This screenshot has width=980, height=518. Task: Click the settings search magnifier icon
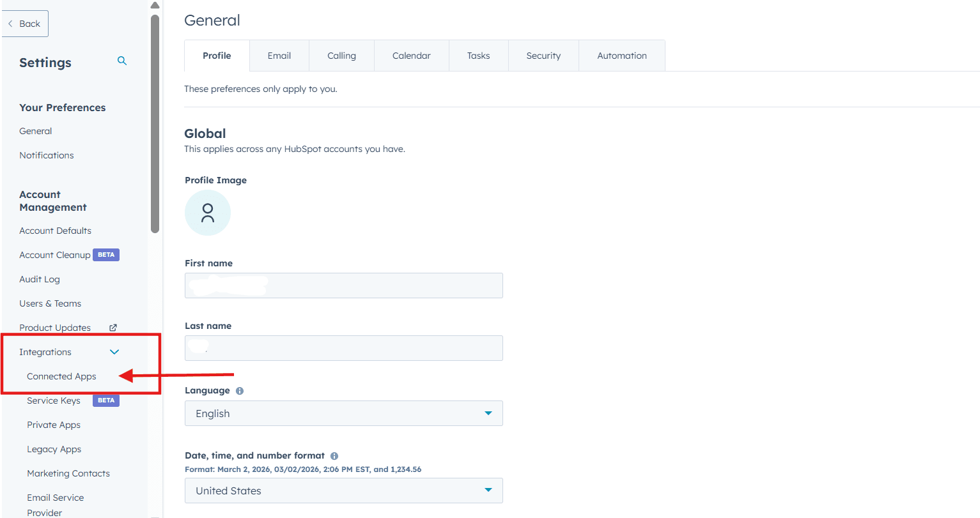point(122,61)
